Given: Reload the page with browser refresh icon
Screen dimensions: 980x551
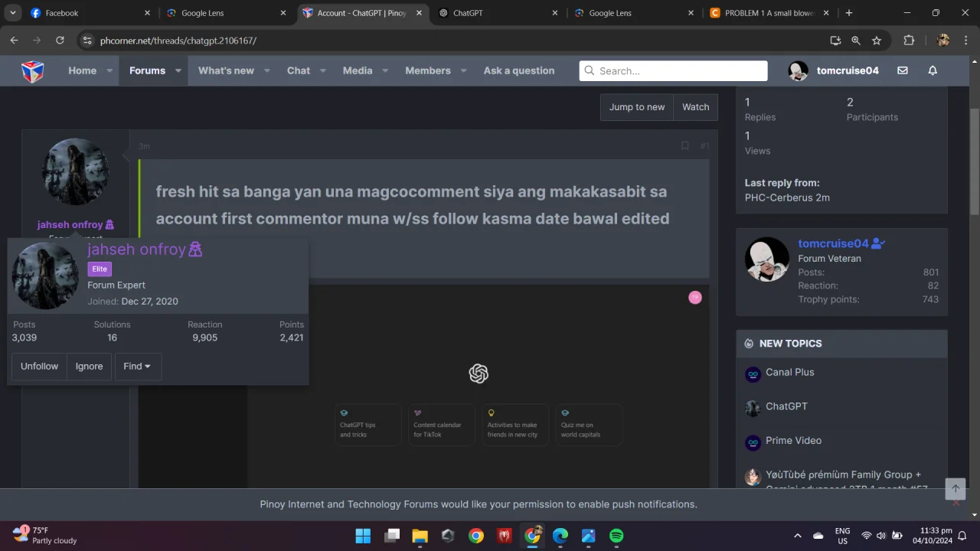Looking at the screenshot, I should [x=60, y=41].
